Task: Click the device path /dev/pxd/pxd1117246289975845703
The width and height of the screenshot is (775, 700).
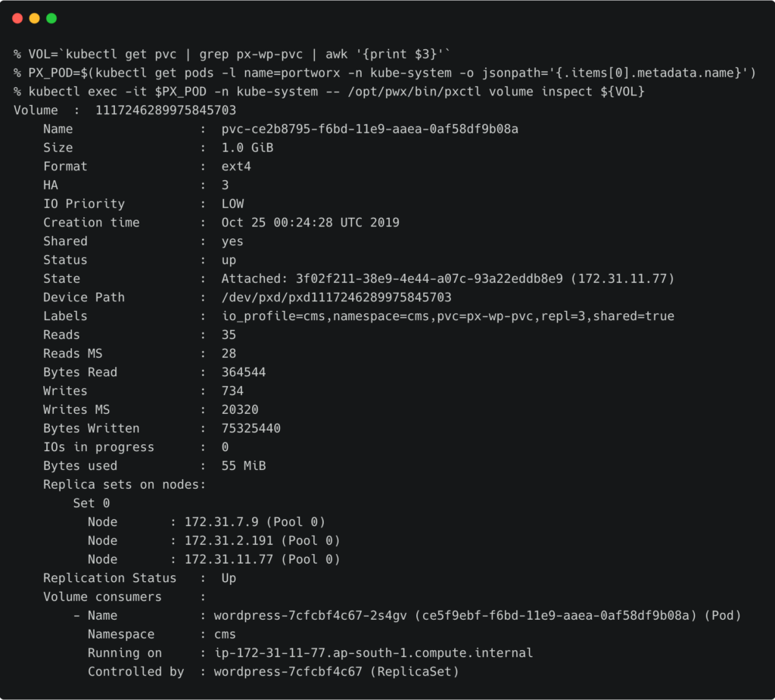Action: 336,297
